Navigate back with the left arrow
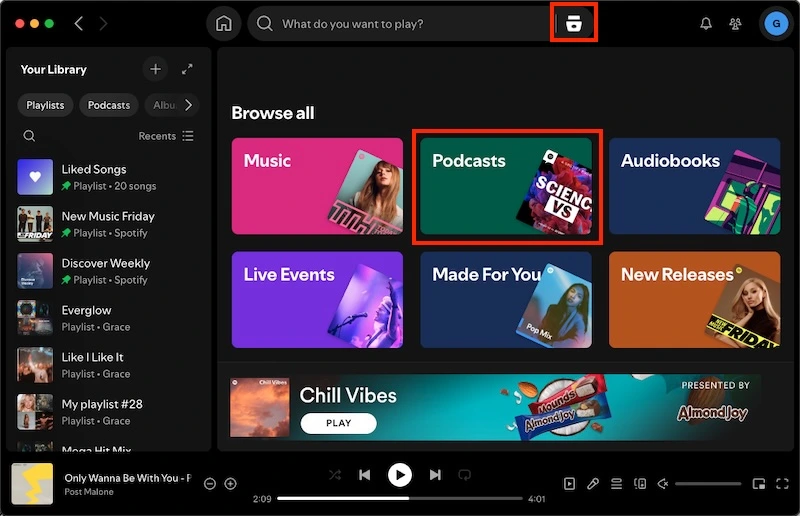 (79, 23)
